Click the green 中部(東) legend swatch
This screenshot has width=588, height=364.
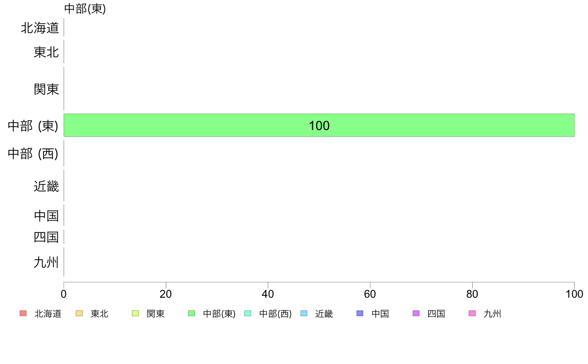192,314
